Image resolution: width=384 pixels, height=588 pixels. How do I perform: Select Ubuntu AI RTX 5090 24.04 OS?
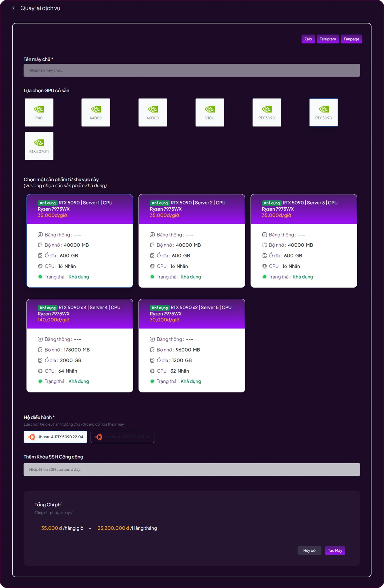[x=122, y=437]
